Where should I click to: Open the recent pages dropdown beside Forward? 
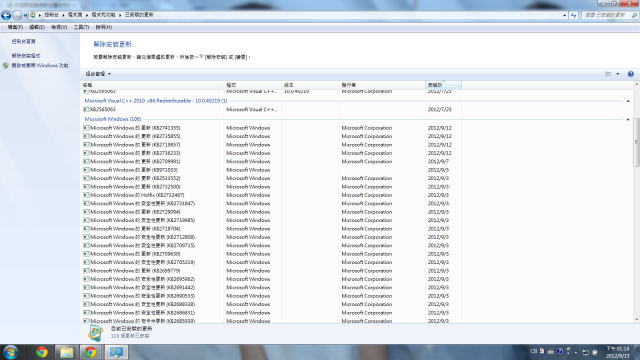[25, 16]
